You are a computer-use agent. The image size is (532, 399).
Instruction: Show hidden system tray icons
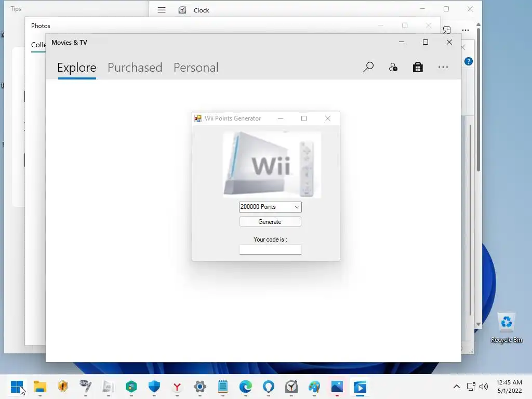click(x=457, y=387)
